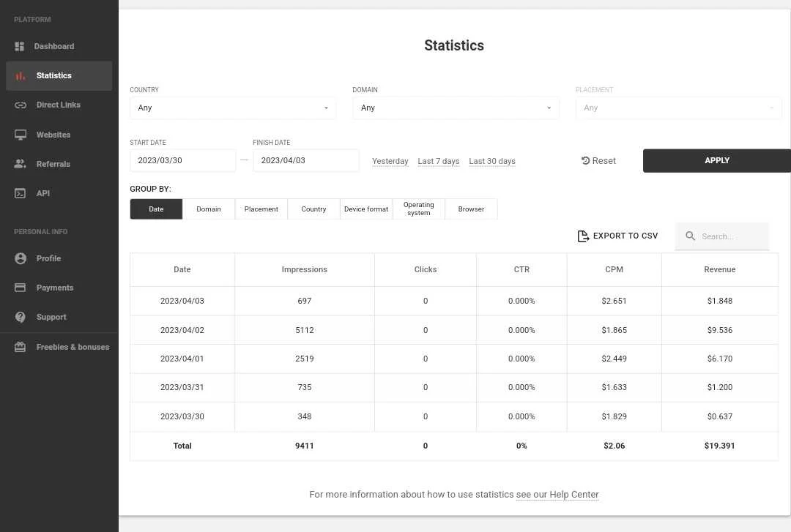Click the APPLY button
The height and width of the screenshot is (532, 791).
pos(717,160)
